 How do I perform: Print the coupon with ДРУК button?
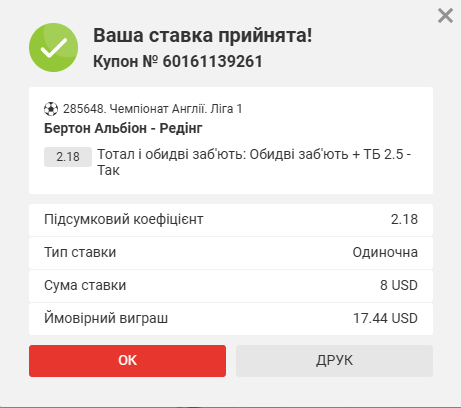tap(334, 361)
